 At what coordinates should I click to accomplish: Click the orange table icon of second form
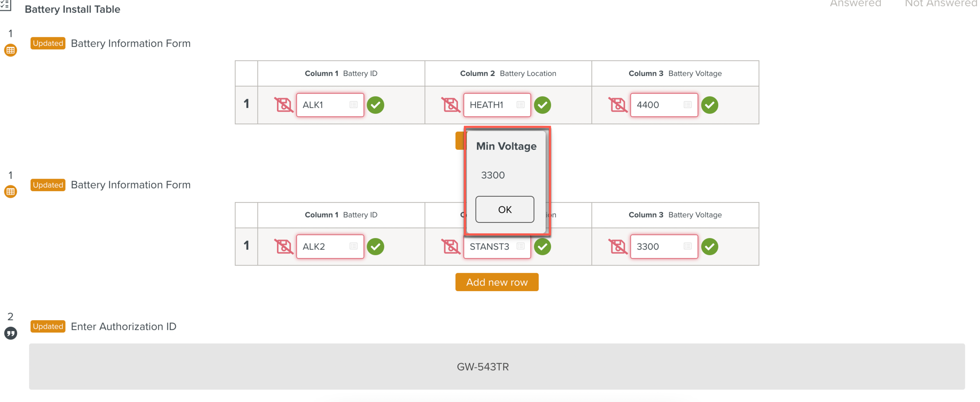pos(11,192)
